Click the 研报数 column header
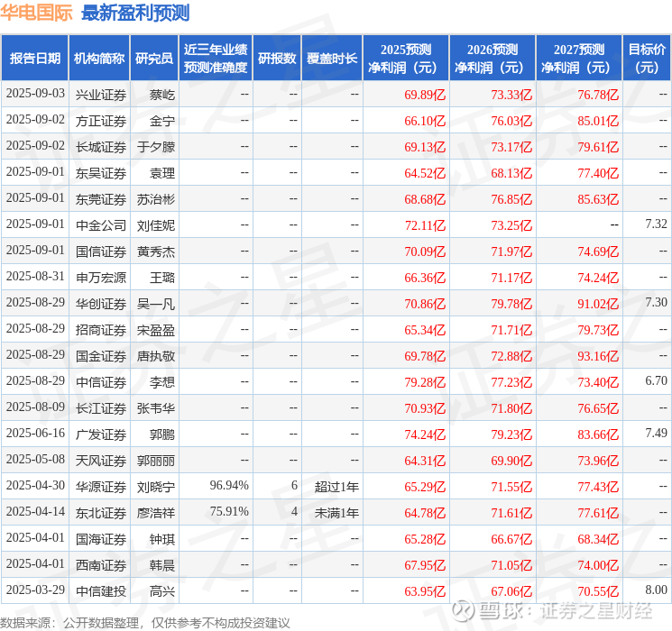This screenshot has width=672, height=631. (277, 59)
